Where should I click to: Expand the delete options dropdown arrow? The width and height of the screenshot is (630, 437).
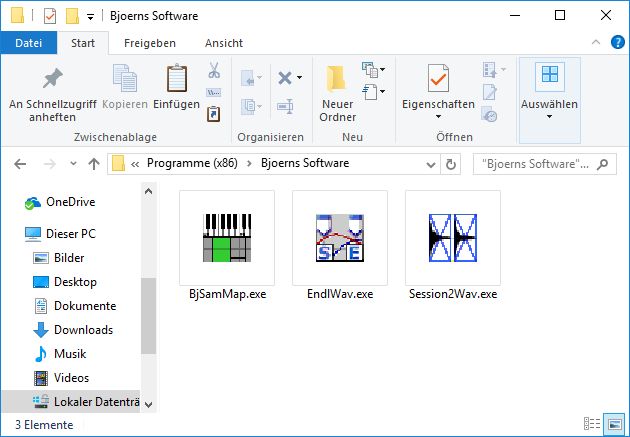[x=300, y=78]
